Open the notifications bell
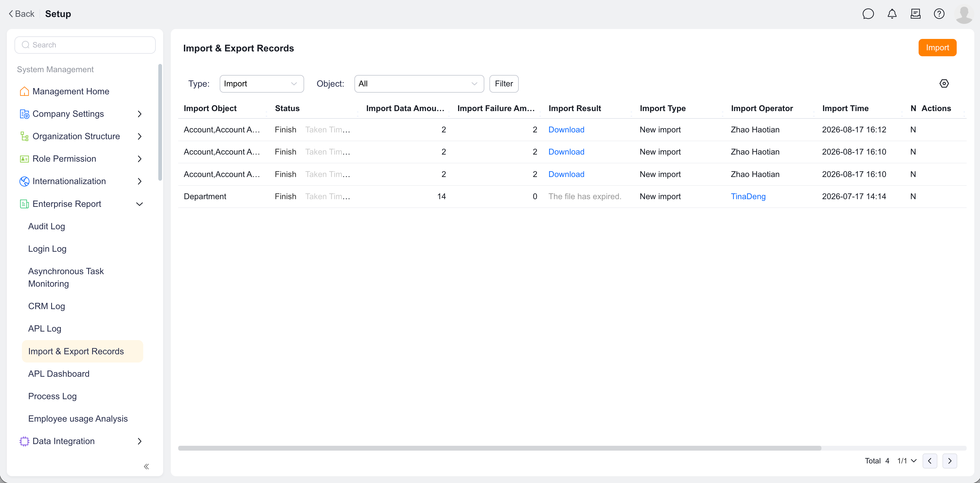Viewport: 980px width, 483px height. pyautogui.click(x=892, y=14)
